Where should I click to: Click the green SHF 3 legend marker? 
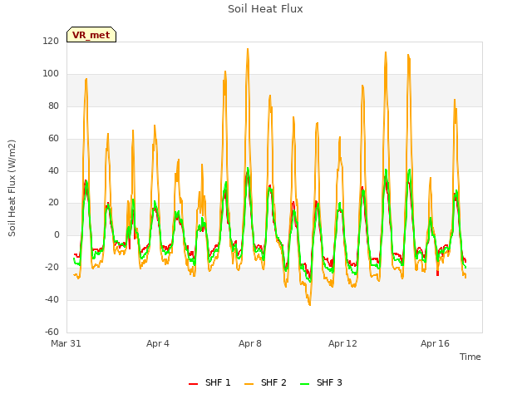pos(305,384)
